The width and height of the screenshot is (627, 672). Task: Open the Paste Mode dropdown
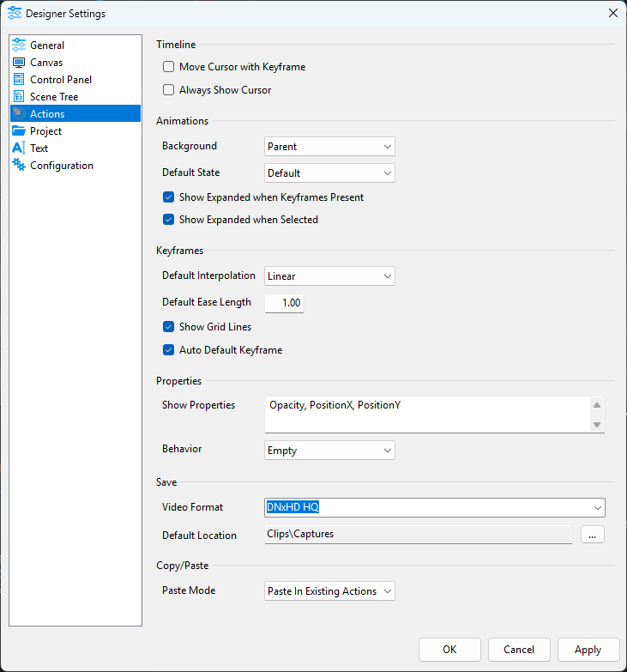tap(329, 591)
